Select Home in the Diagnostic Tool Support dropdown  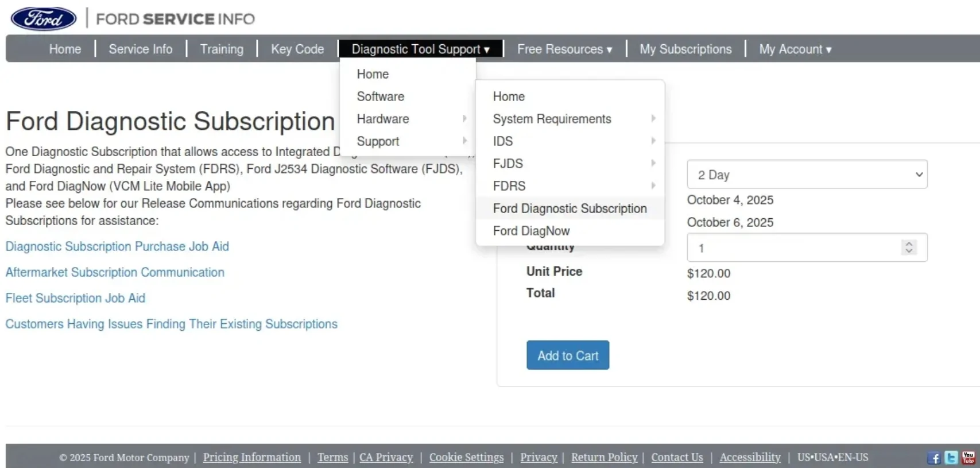[x=408, y=74]
